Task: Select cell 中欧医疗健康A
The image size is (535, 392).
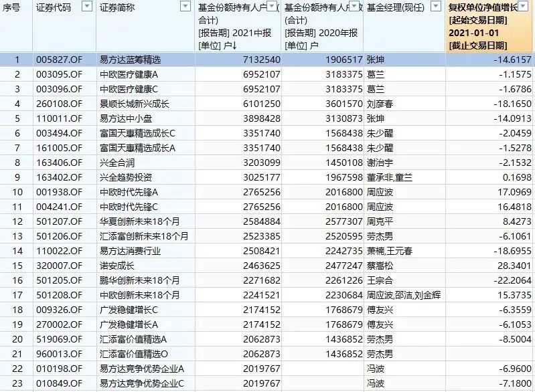Action: [129, 74]
